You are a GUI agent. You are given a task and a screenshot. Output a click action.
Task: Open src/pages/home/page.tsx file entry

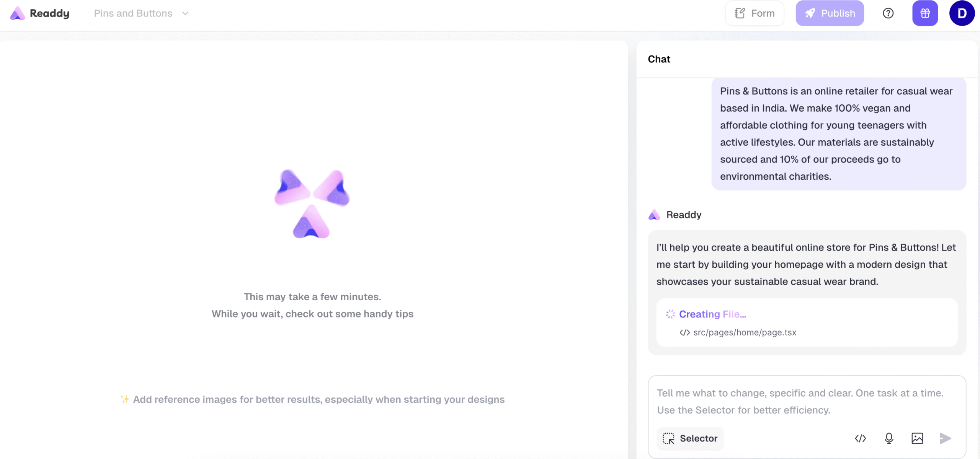744,333
